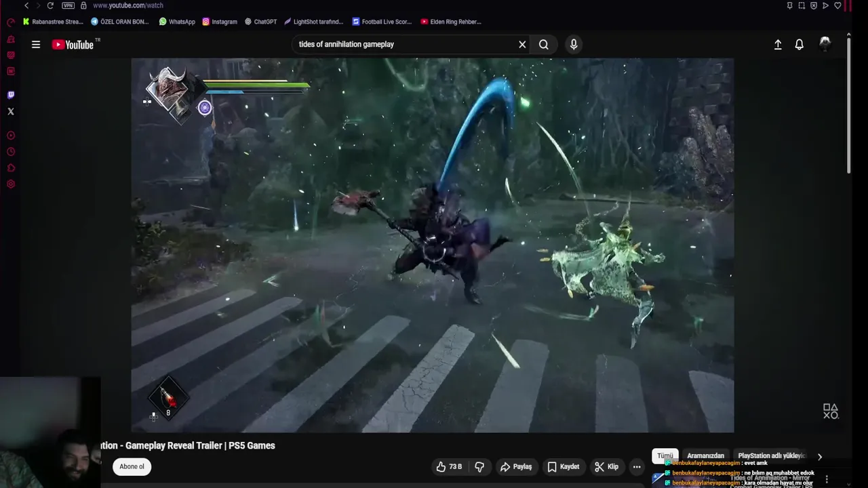Run the search with the magnifier button
This screenshot has height=488, width=868.
coord(544,45)
